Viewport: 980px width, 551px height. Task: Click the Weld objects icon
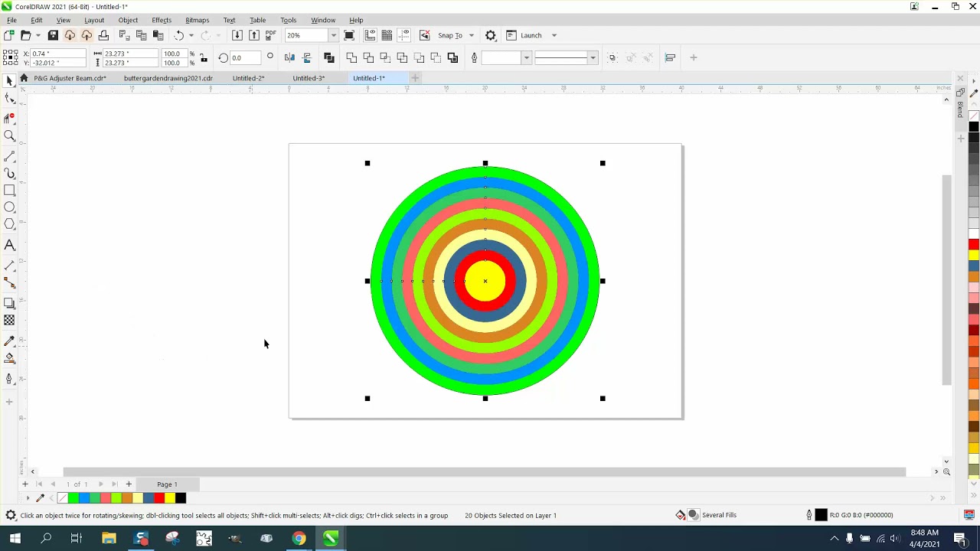click(x=351, y=57)
